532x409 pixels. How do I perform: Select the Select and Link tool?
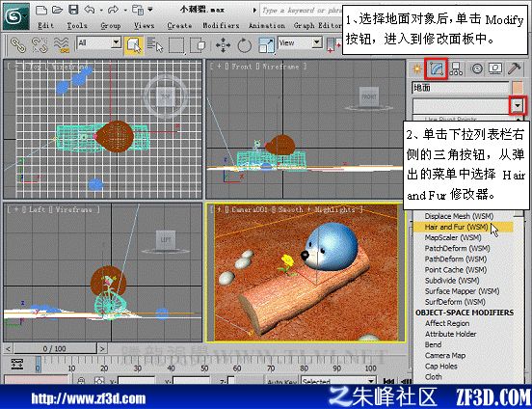[17, 45]
